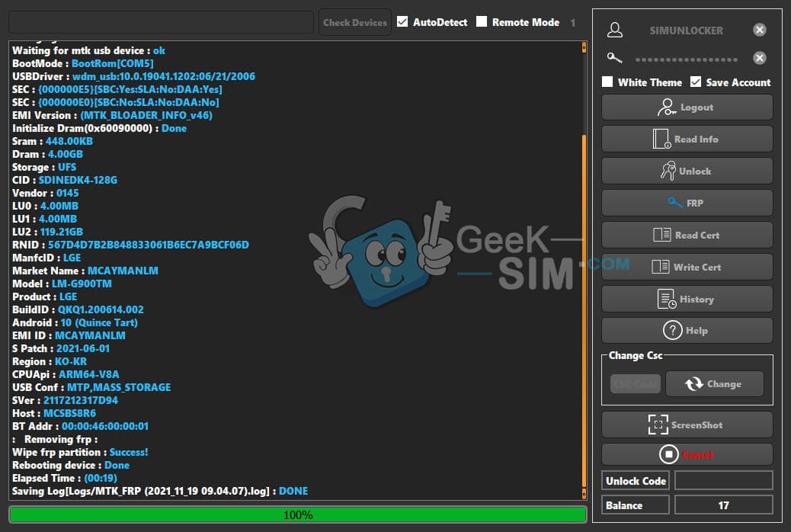
Task: Click the FRP button
Action: pos(687,203)
